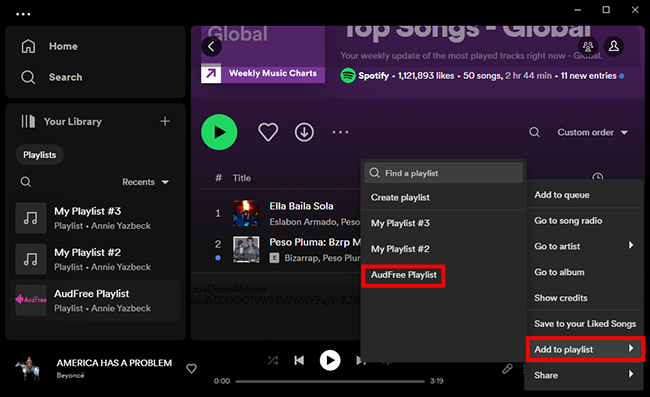650x397 pixels.
Task: Open the Spotify profile link
Action: 374,76
